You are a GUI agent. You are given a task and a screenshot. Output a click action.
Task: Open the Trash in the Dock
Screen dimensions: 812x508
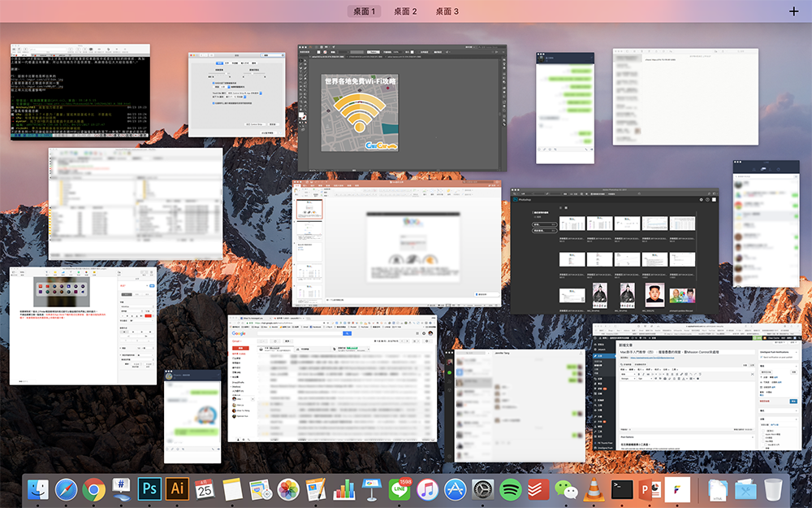pyautogui.click(x=773, y=489)
